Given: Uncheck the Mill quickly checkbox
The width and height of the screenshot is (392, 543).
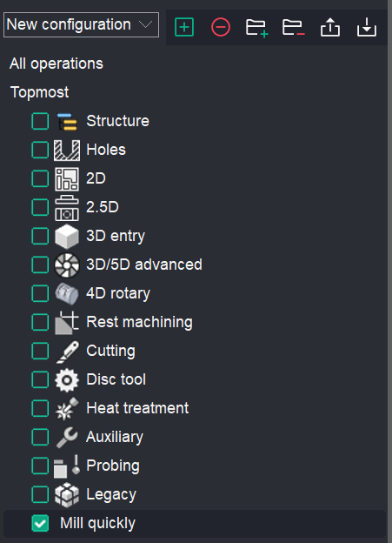Looking at the screenshot, I should [40, 523].
